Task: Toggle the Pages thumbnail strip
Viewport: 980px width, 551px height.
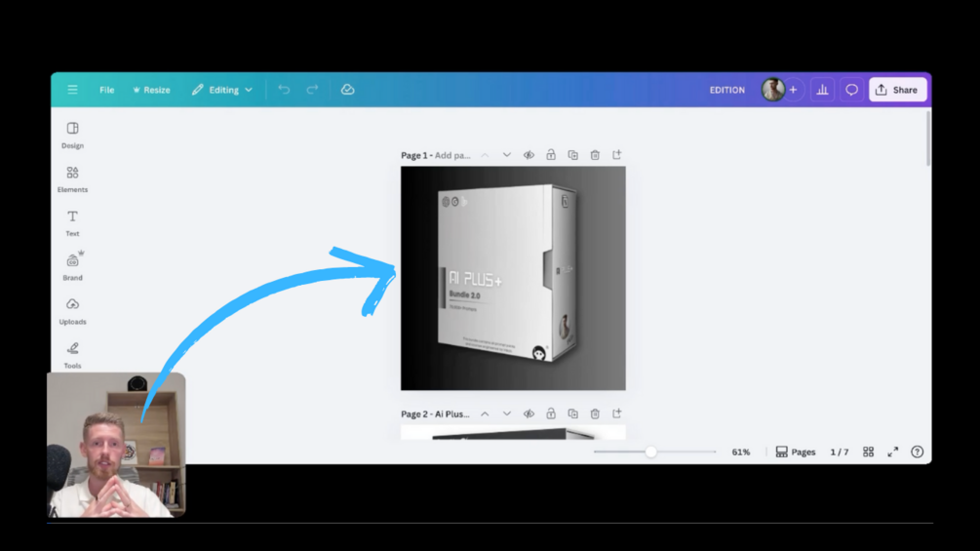Action: click(x=796, y=452)
